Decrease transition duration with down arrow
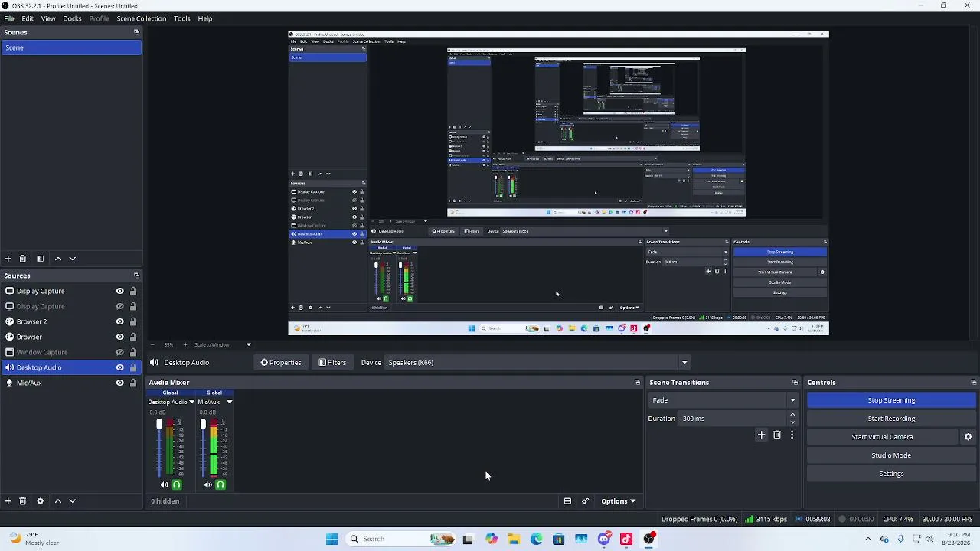980x551 pixels. click(792, 422)
